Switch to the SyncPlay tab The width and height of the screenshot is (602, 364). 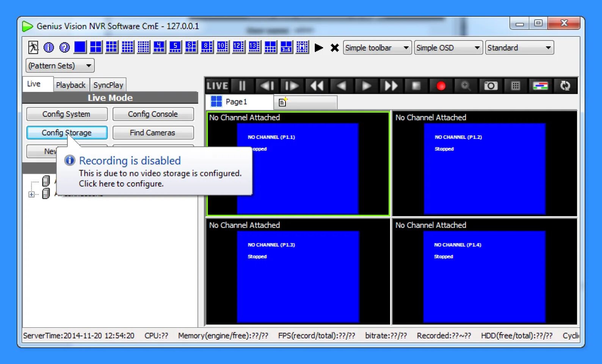pyautogui.click(x=108, y=85)
